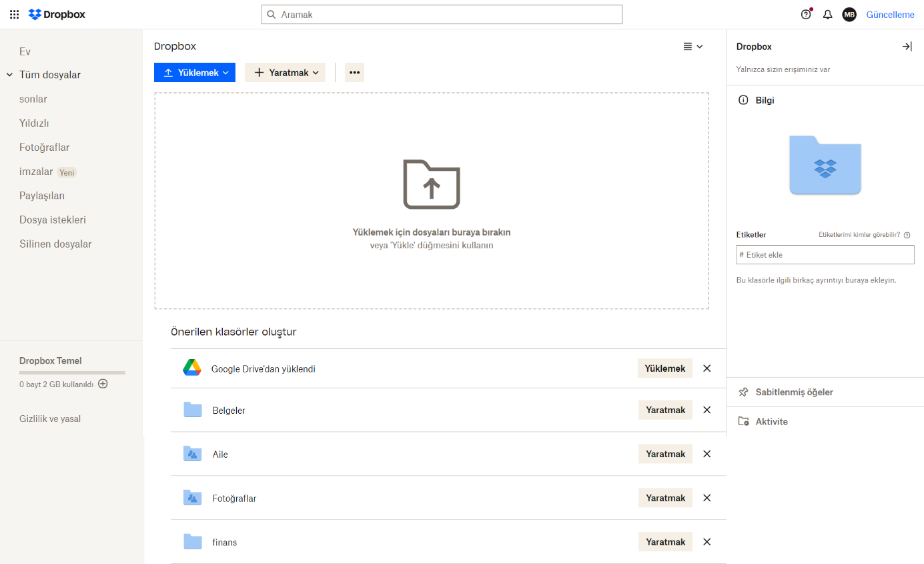
Task: Click the large Dropbox folder thumbnail
Action: tap(825, 165)
